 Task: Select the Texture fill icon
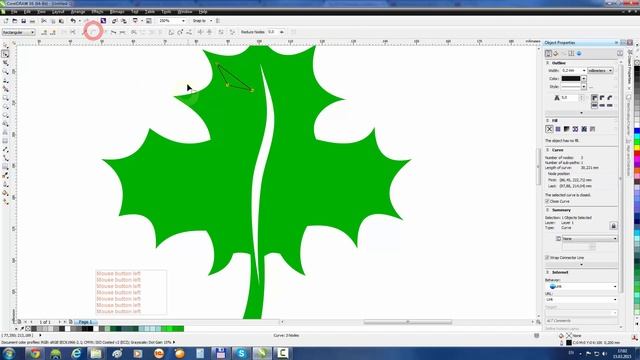(x=584, y=129)
